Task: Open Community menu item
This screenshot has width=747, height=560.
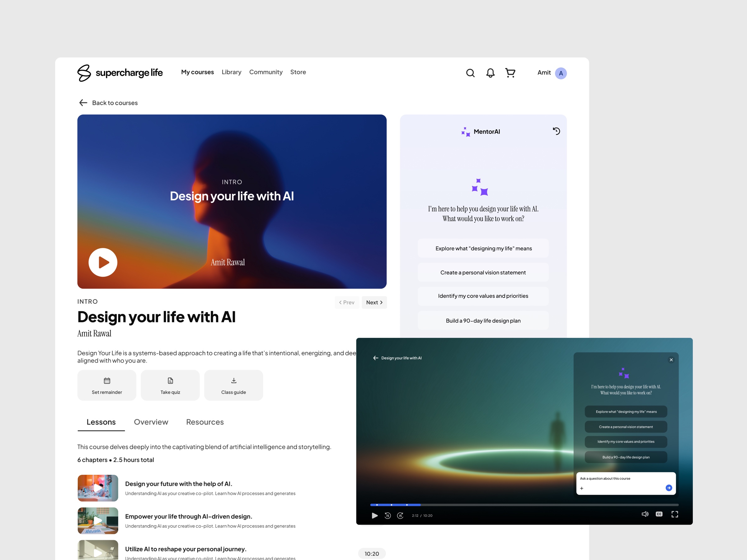Action: point(266,72)
